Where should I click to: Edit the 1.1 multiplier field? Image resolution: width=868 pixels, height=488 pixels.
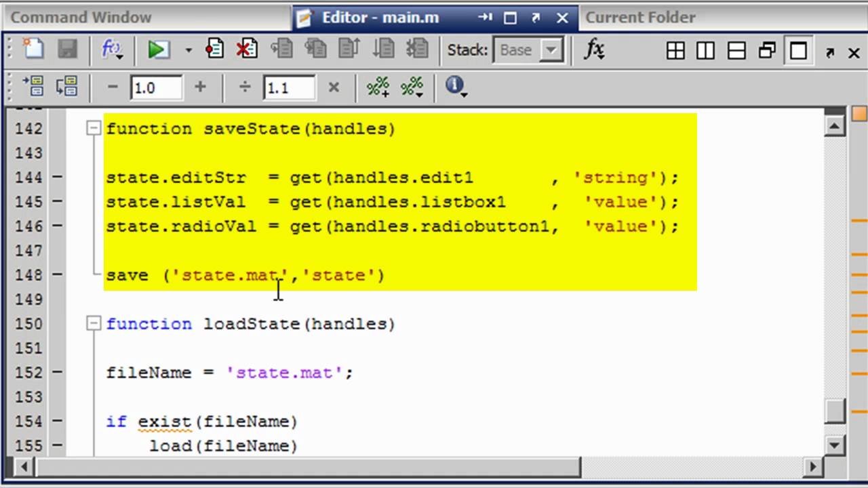click(290, 87)
